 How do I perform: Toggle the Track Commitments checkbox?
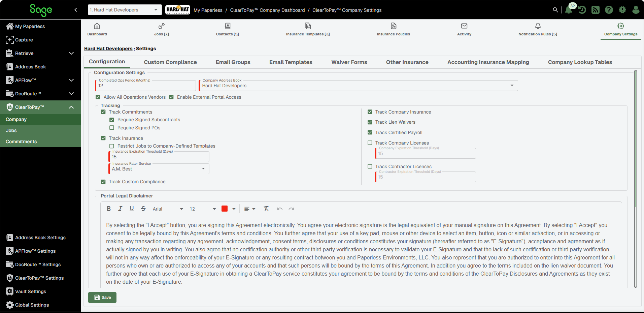click(103, 112)
